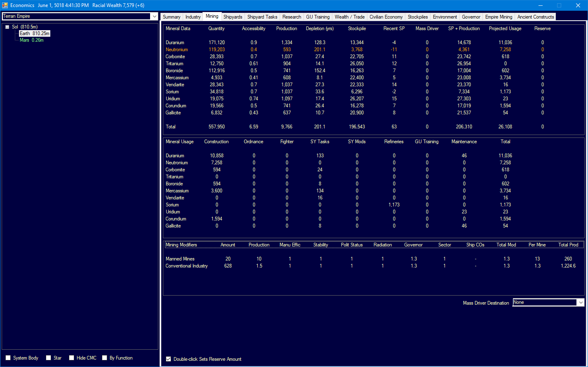The width and height of the screenshot is (588, 367).
Task: Open the Terran Empire race dropdown
Action: click(154, 17)
